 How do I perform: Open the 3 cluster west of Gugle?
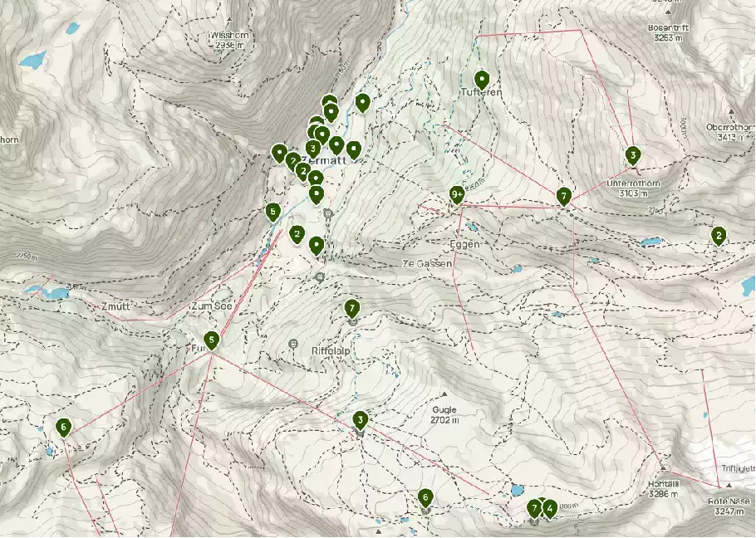click(360, 420)
